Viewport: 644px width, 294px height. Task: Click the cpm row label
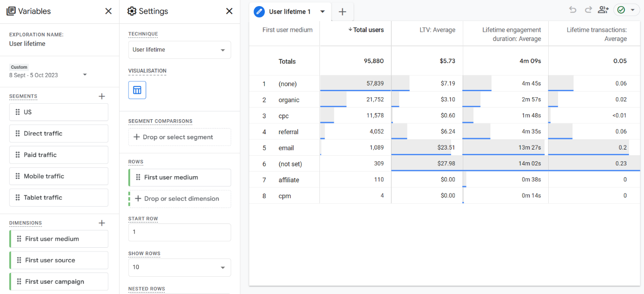point(285,196)
